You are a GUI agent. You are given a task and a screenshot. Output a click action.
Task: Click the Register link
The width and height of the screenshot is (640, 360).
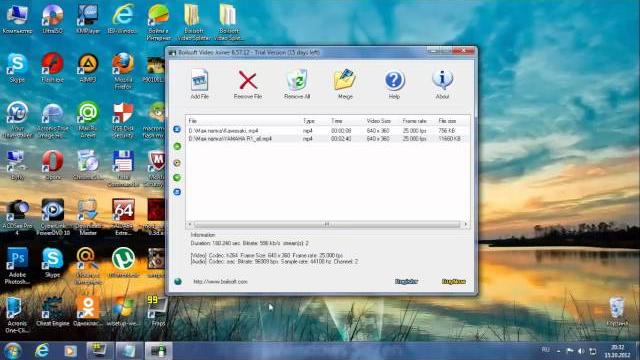click(407, 281)
